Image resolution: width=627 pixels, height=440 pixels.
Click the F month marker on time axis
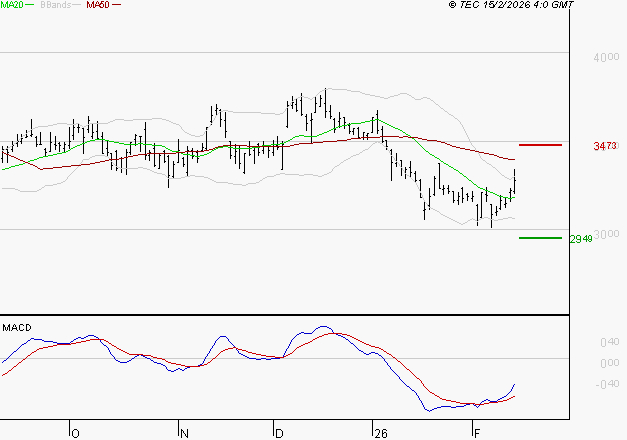coord(475,433)
